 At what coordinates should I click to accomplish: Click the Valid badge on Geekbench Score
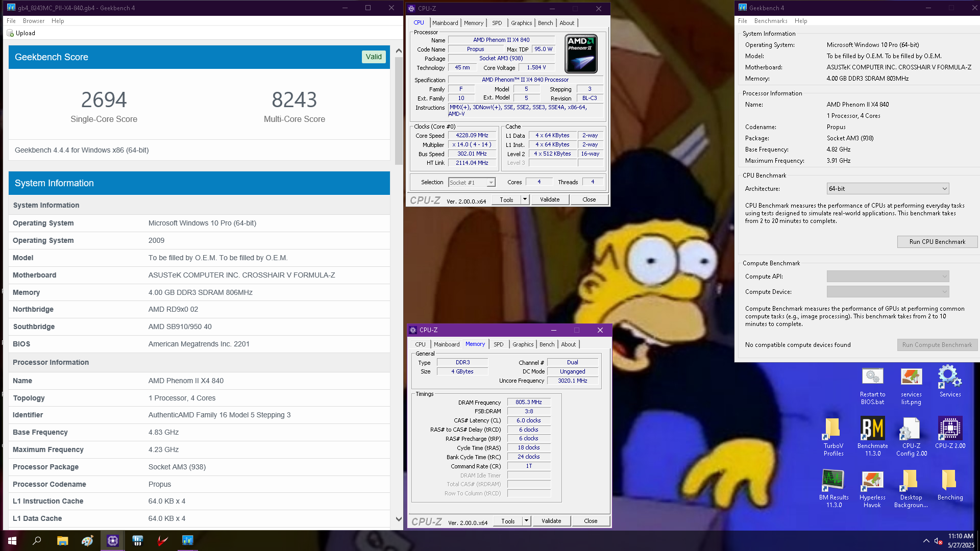tap(374, 57)
